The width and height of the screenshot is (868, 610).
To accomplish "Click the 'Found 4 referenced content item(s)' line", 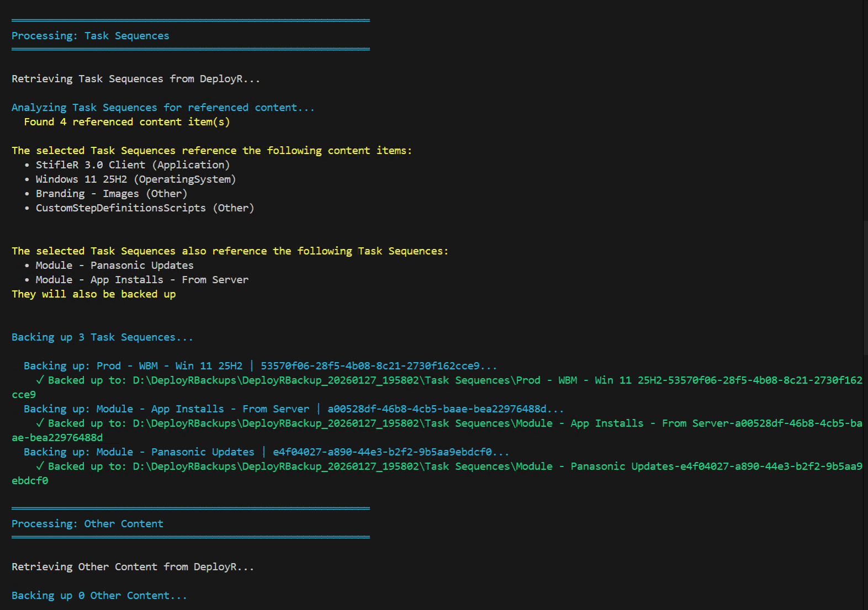I will [127, 122].
